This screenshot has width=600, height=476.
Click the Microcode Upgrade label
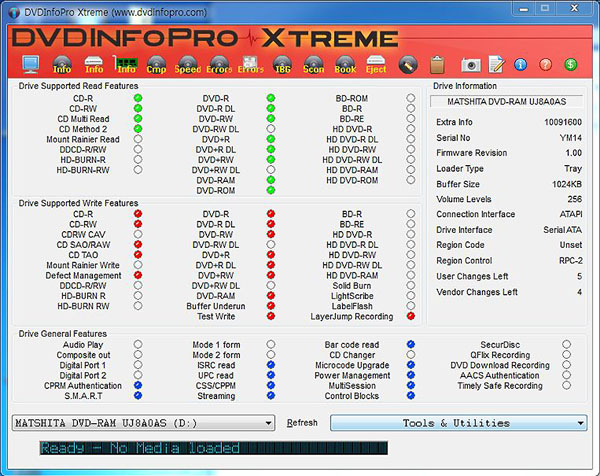(x=352, y=365)
